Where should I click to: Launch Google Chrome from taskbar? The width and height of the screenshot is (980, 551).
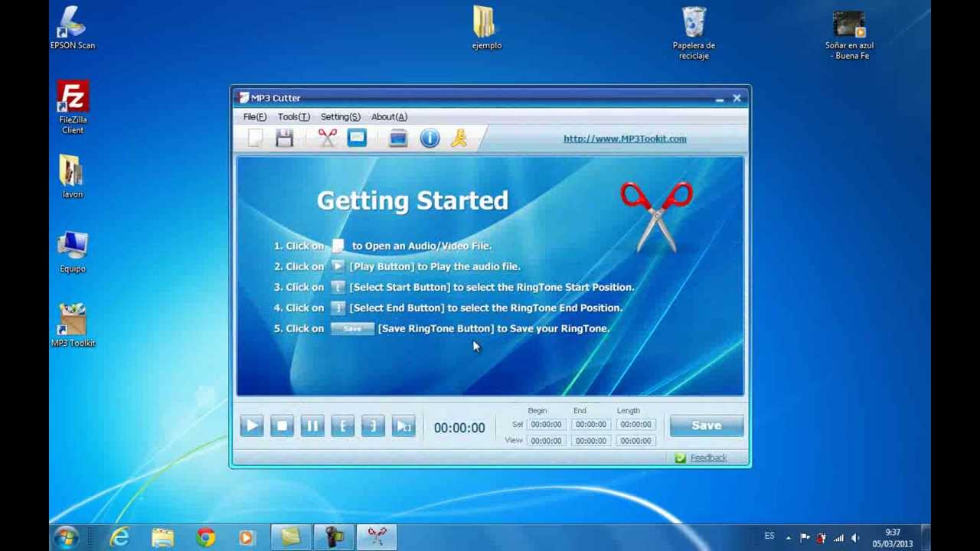tap(204, 538)
